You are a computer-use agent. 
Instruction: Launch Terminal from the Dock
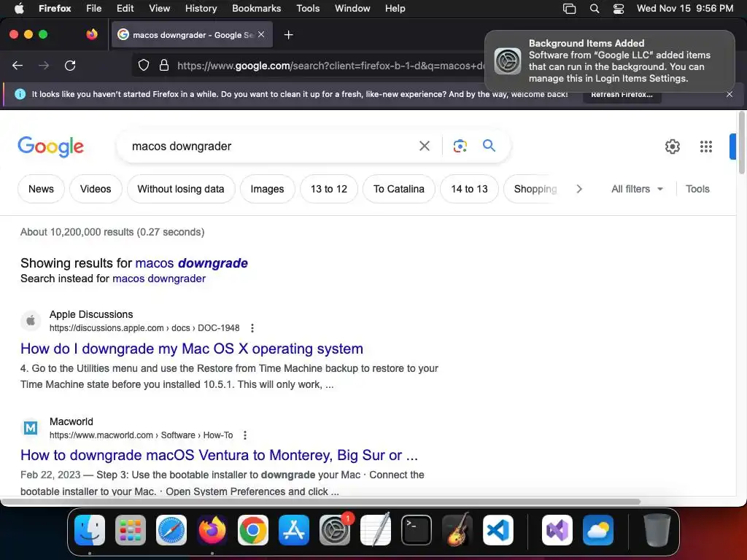[x=417, y=530]
